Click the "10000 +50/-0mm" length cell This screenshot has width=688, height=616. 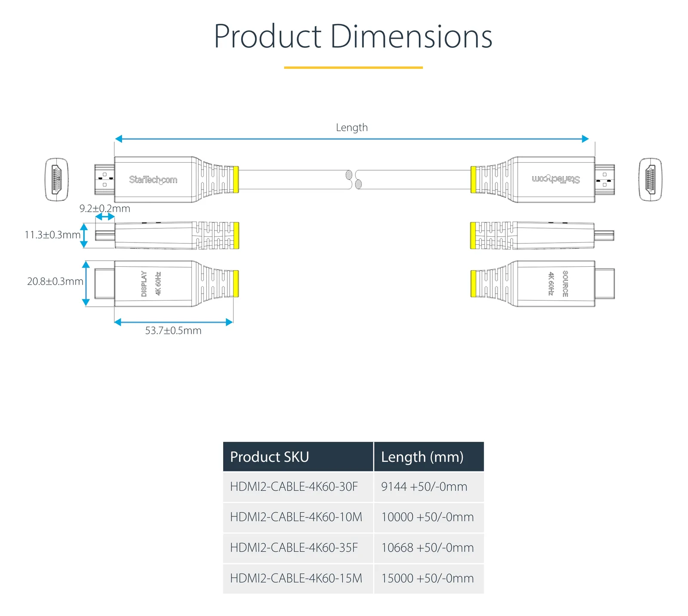click(429, 517)
